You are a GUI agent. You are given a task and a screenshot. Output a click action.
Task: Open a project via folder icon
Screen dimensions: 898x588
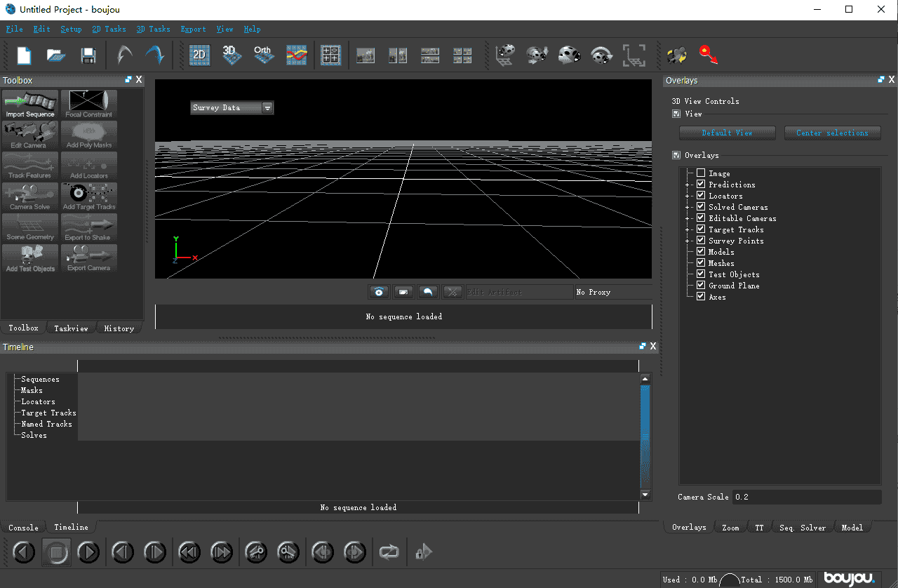(56, 55)
